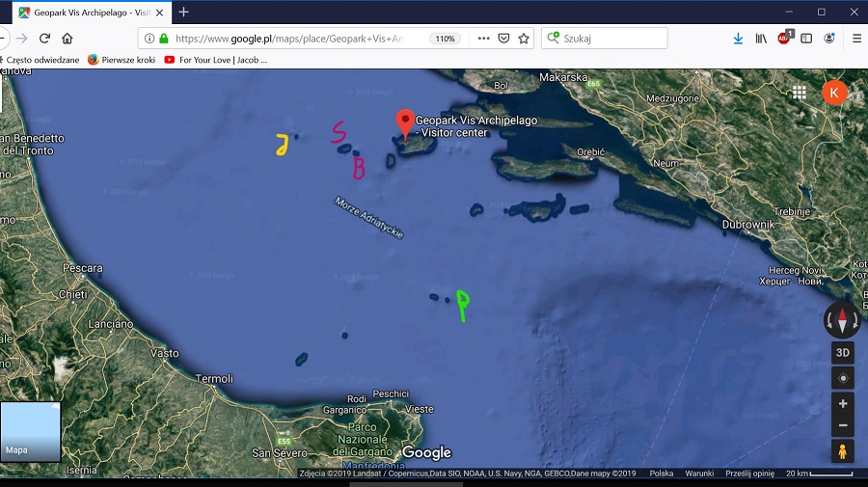Switch to Mapa layer via thumbnail
The height and width of the screenshot is (487, 868).
tap(30, 432)
